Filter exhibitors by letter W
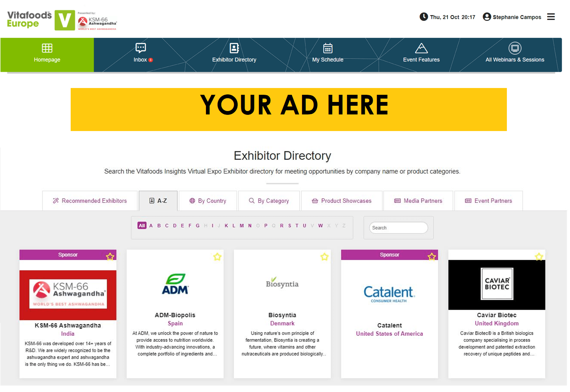Image resolution: width=570 pixels, height=392 pixels. click(320, 225)
